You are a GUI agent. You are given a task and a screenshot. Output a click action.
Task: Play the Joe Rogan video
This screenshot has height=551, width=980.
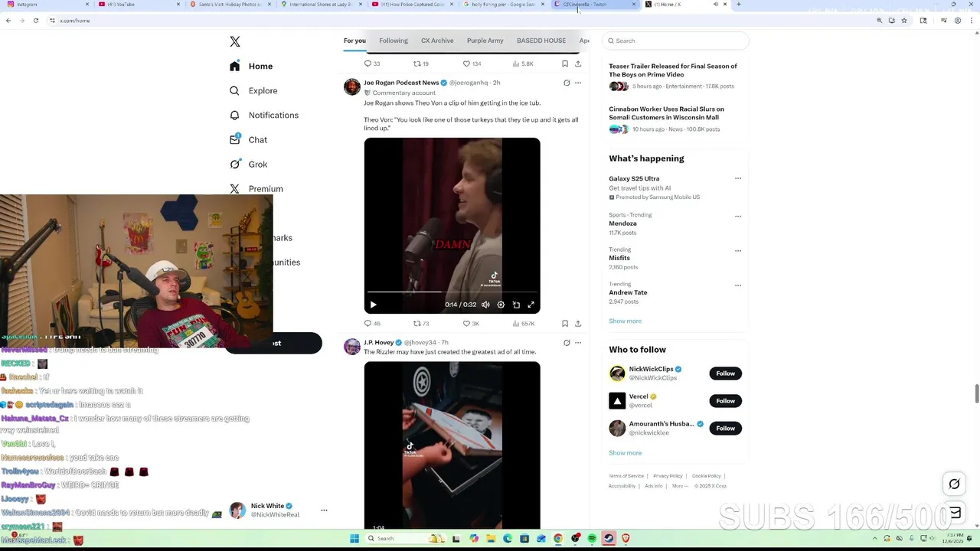tap(373, 305)
